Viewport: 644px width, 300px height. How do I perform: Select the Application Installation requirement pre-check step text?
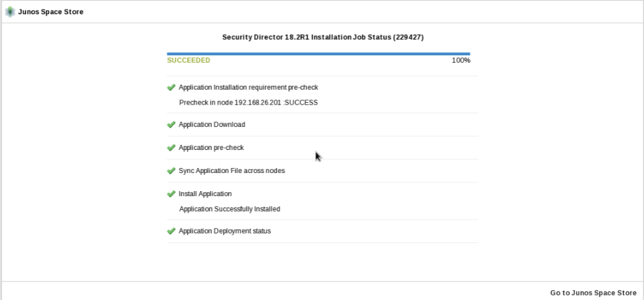[x=248, y=87]
